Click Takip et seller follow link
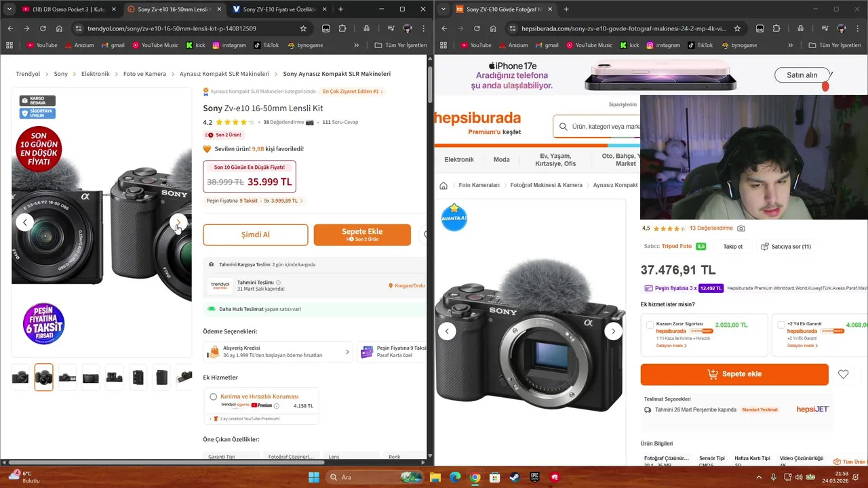The width and height of the screenshot is (868, 488). pyautogui.click(x=733, y=247)
